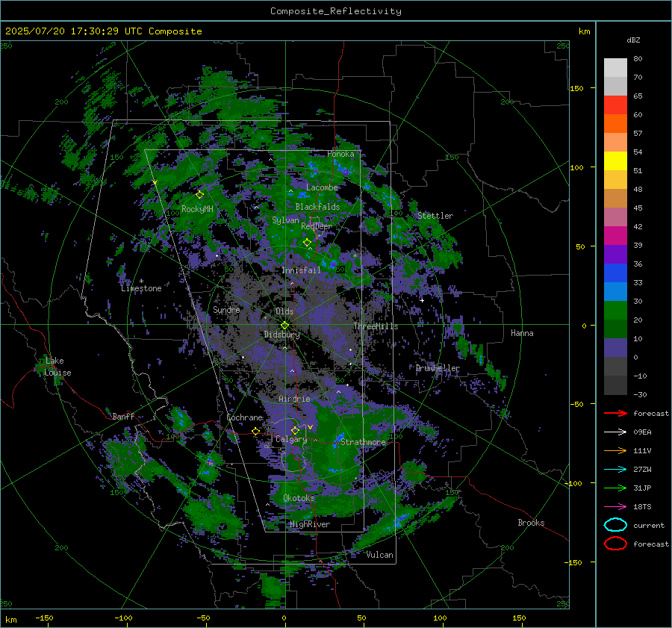
Task: Click the yellow diamond marker at Didsbury radar center
Action: click(x=284, y=326)
